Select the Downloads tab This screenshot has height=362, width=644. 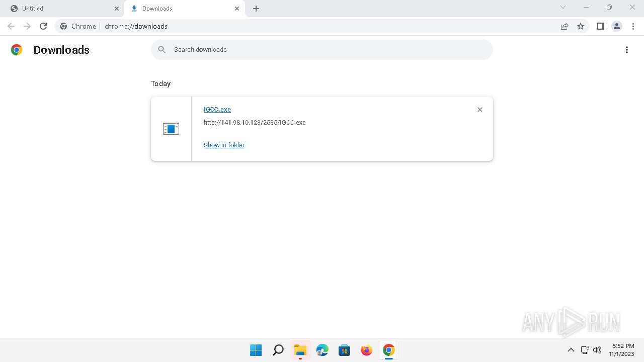185,9
